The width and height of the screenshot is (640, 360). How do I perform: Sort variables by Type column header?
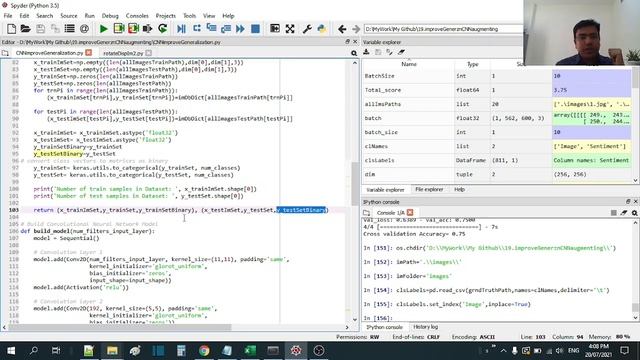472,64
